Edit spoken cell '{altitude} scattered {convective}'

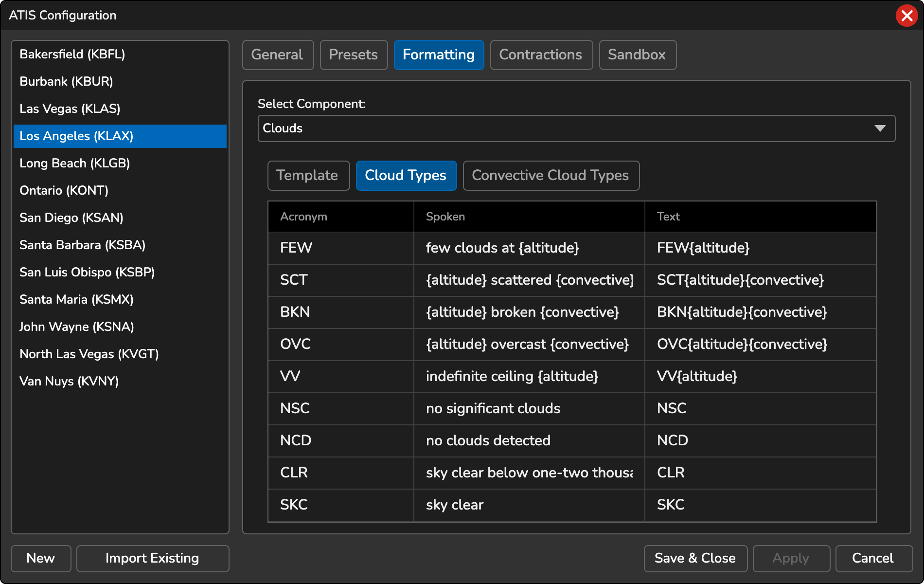point(529,280)
